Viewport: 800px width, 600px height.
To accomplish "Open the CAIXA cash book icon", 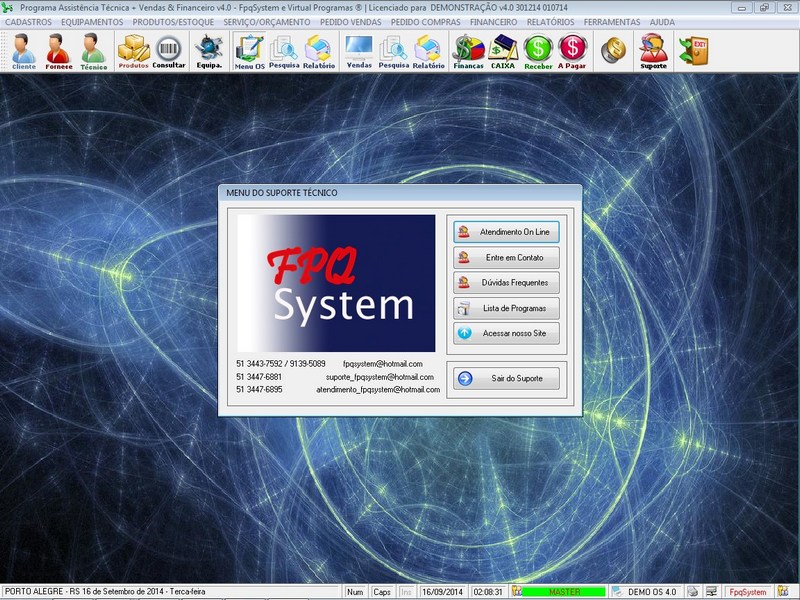I will click(503, 51).
